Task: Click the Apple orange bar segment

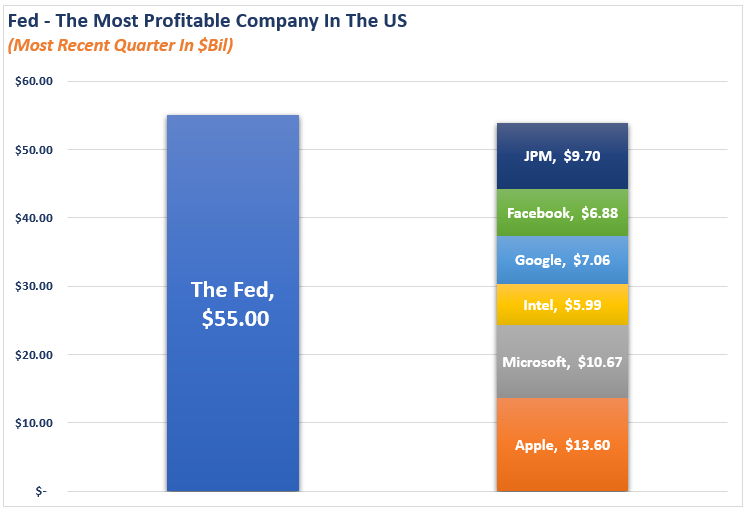Action: click(562, 445)
